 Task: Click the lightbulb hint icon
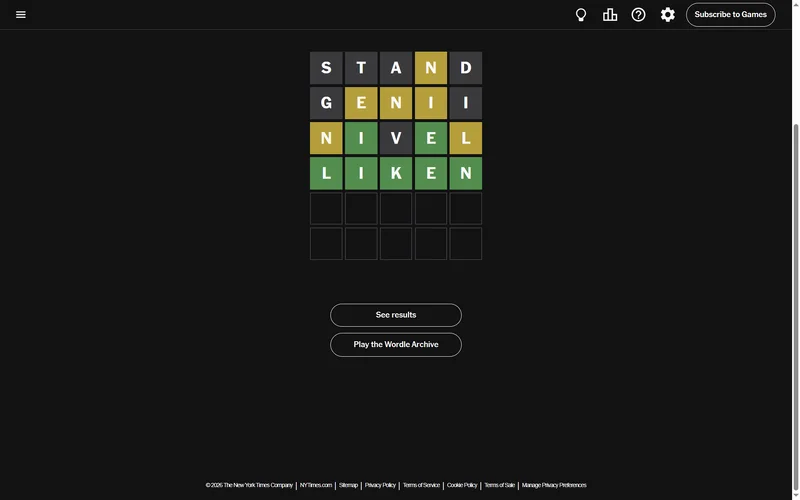[x=581, y=15]
